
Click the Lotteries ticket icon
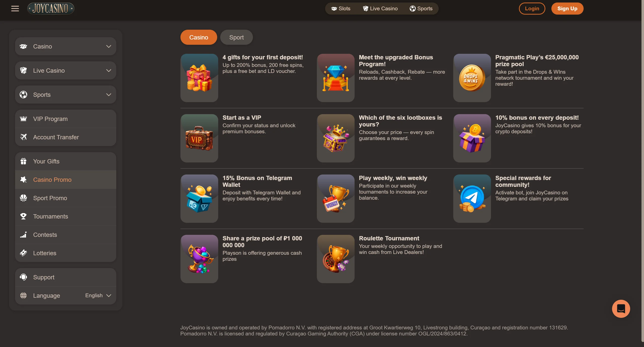click(x=23, y=253)
